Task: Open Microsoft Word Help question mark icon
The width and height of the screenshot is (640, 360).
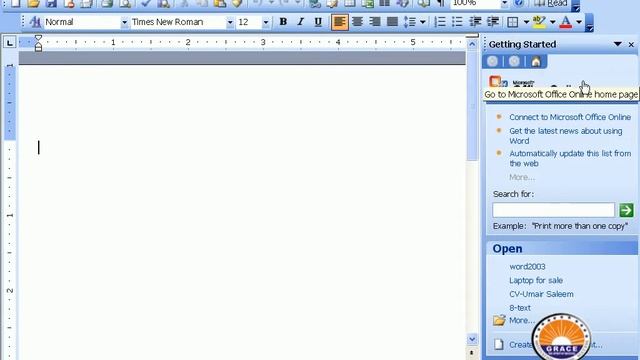Action: [x=518, y=4]
